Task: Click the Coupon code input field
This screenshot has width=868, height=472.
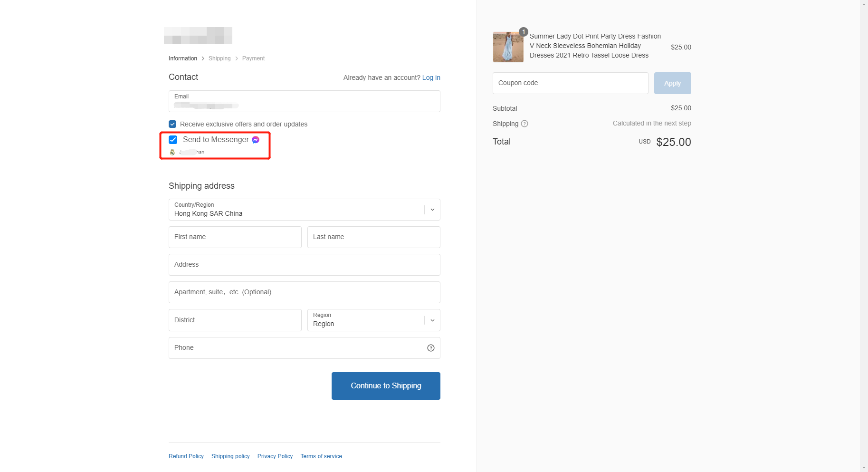Action: tap(571, 83)
